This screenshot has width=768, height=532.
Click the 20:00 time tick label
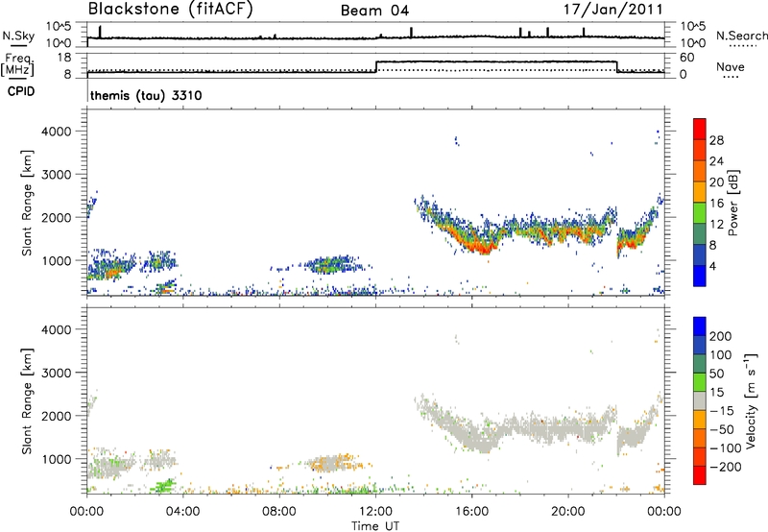click(x=568, y=512)
